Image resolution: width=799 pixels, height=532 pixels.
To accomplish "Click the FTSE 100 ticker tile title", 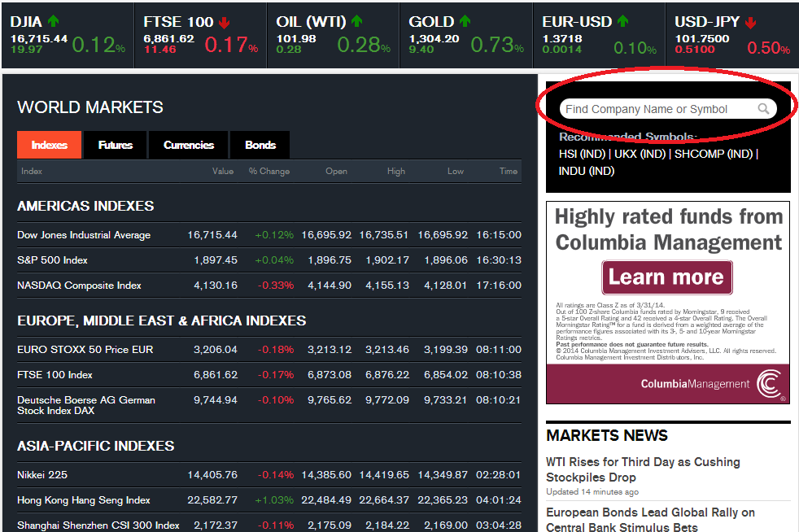I will click(178, 21).
